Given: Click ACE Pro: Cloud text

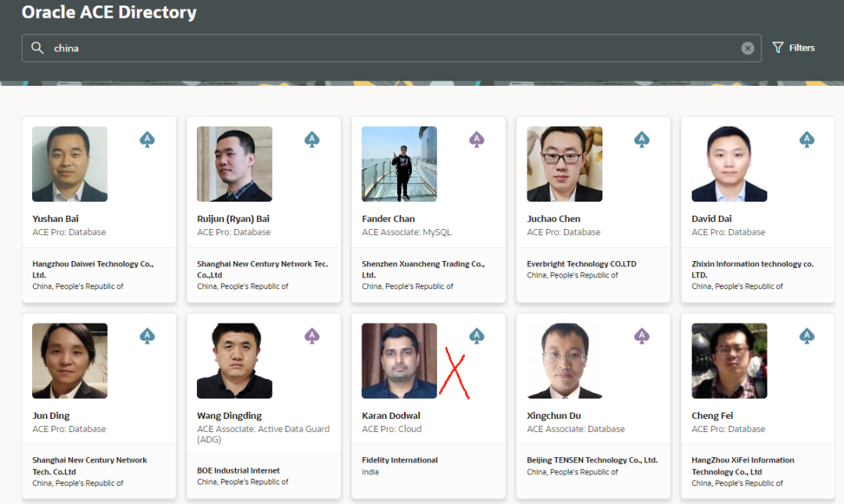Looking at the screenshot, I should tap(392, 429).
